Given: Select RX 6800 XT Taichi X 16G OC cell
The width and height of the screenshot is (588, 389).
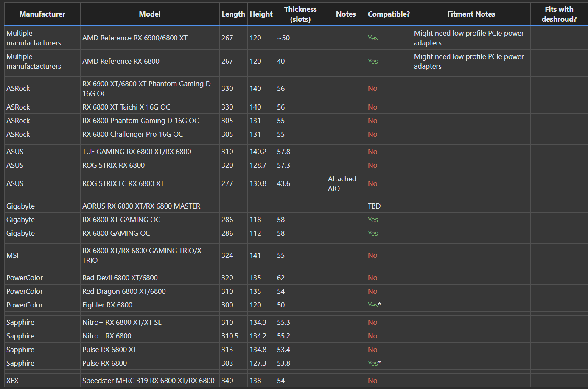Looking at the screenshot, I should pyautogui.click(x=150, y=107).
